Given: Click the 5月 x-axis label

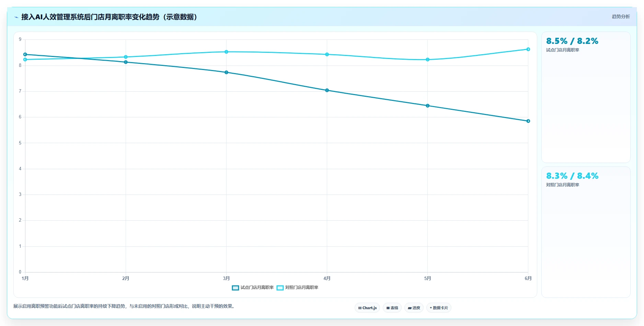Looking at the screenshot, I should 427,278.
